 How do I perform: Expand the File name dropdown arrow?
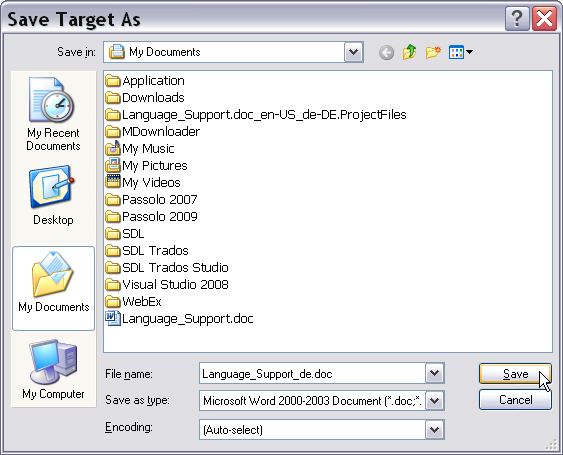(434, 373)
